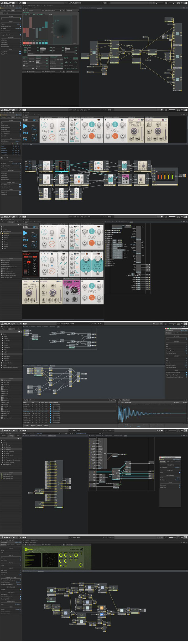The image size is (188, 644).
Task: Select the orange A note in Quantizer
Action: [29, 262]
